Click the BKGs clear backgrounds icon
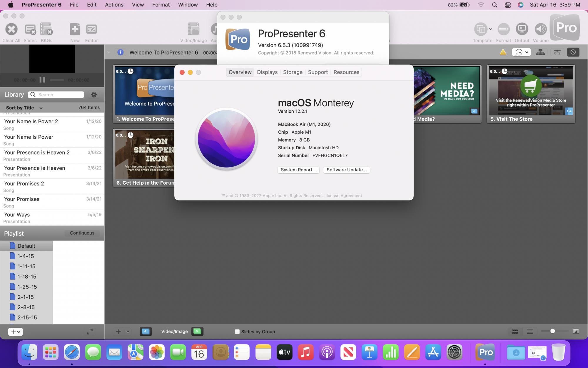The width and height of the screenshot is (588, 368). click(46, 29)
